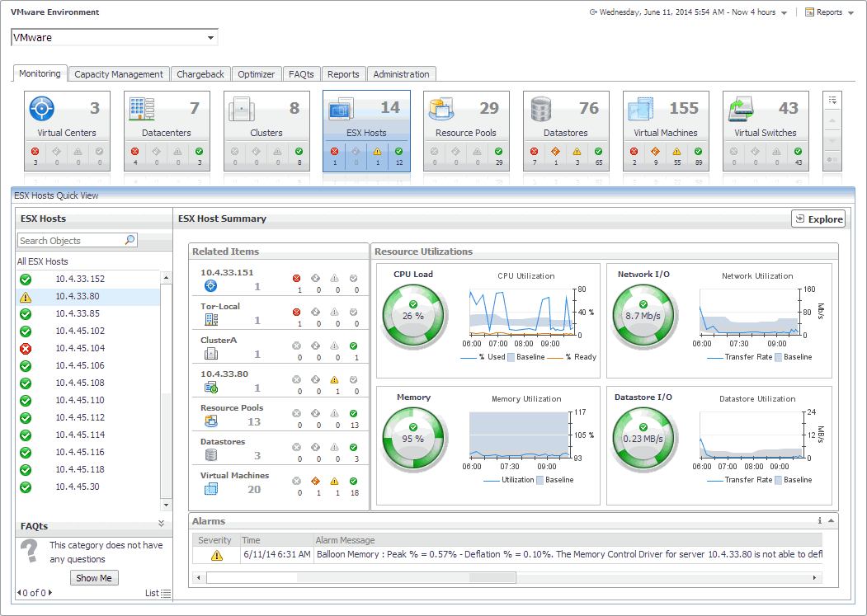Switch to the Capacity Management tab
Screen dimensions: 867x616
coord(119,74)
